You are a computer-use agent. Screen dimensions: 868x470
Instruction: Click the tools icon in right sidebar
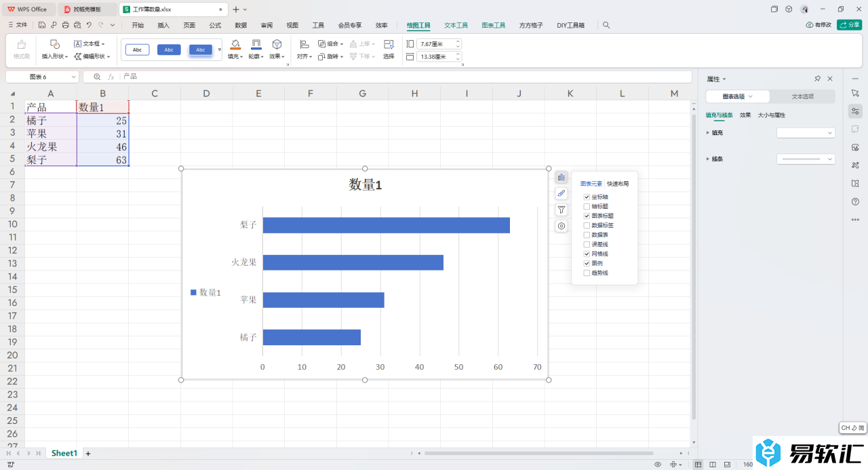(x=855, y=165)
